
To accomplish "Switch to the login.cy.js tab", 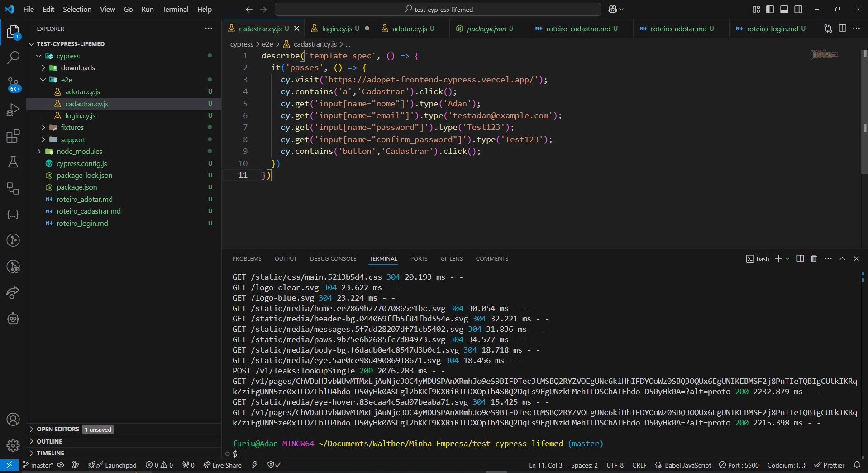I will point(337,29).
